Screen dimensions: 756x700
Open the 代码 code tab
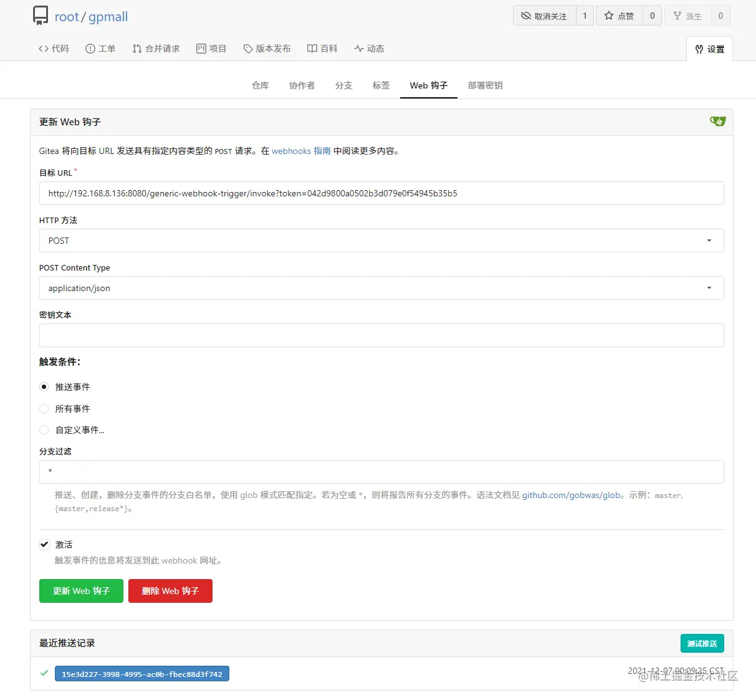[x=54, y=49]
